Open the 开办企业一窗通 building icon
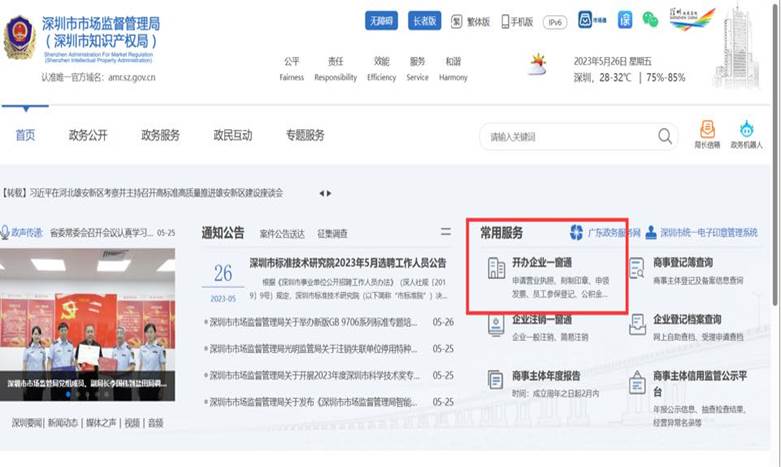The image size is (781, 467). click(496, 268)
